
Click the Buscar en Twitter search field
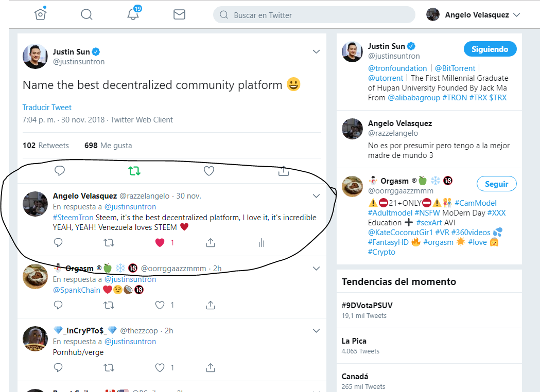pos(314,15)
